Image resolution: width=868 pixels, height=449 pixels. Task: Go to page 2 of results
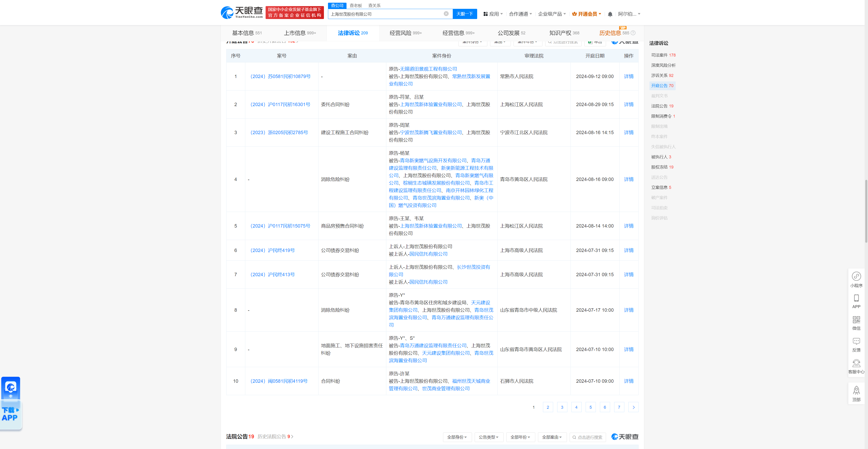coord(547,407)
